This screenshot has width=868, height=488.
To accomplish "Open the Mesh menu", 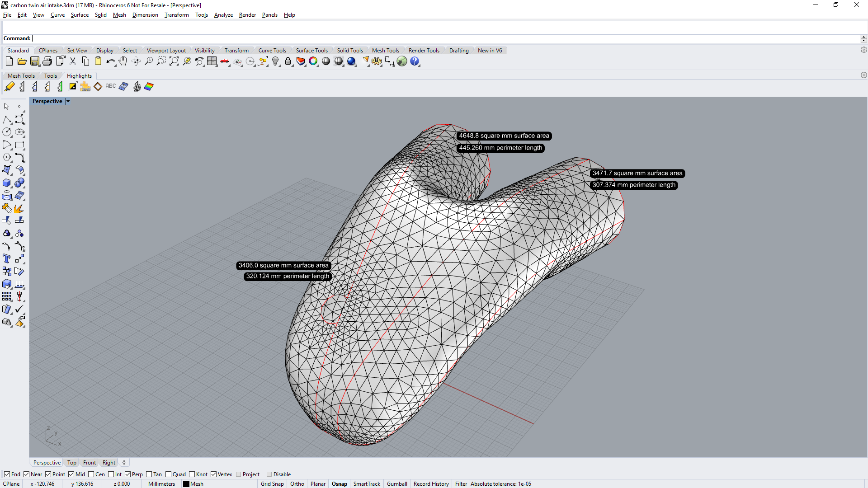I will tap(119, 15).
